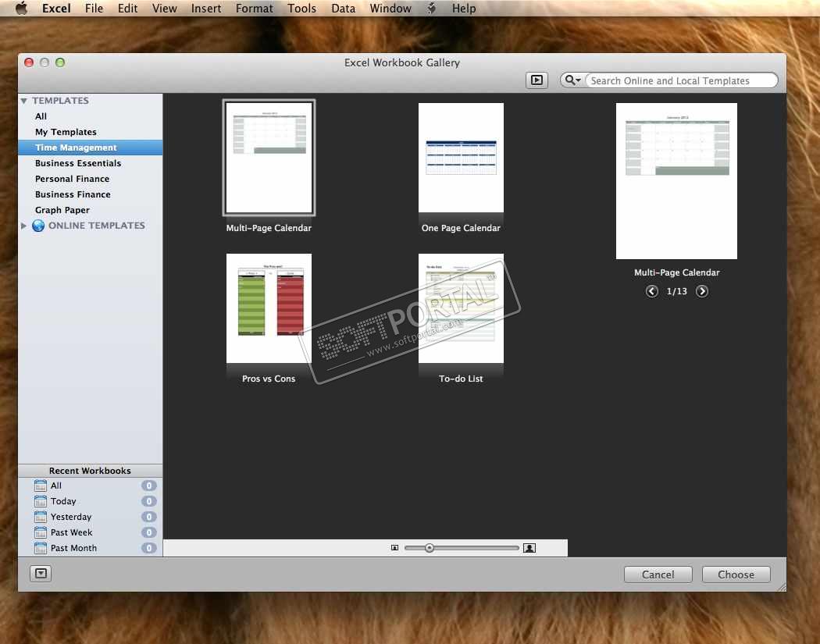The image size is (820, 644).
Task: Show previous calendar preview page
Action: coord(651,291)
